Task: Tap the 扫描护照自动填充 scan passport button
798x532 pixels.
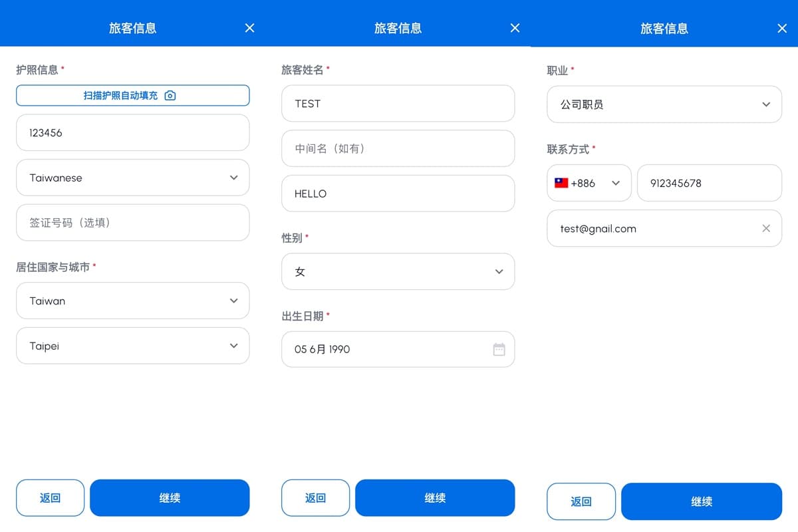Action: click(x=133, y=95)
